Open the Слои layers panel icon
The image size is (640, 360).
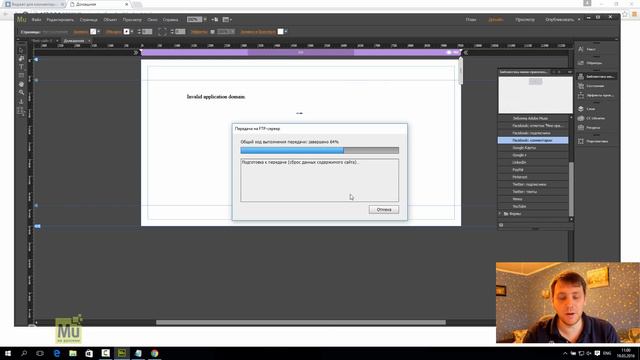(x=581, y=109)
